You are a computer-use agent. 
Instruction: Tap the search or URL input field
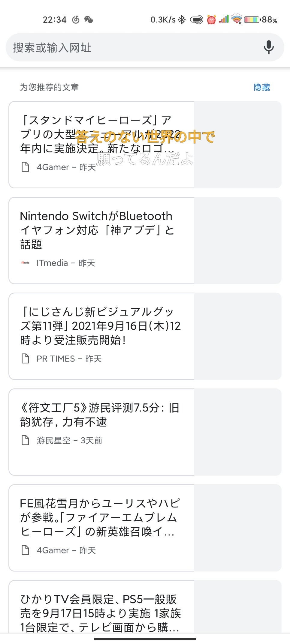pyautogui.click(x=132, y=48)
